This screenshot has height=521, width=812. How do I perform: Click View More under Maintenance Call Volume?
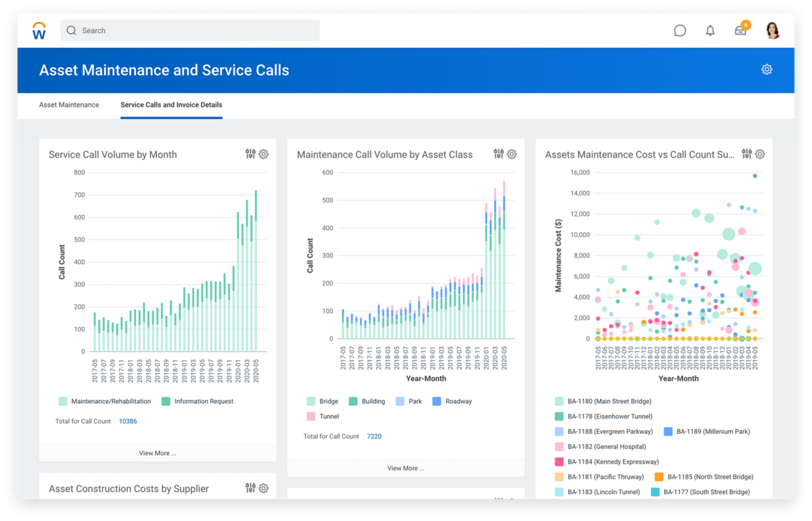pyautogui.click(x=405, y=468)
